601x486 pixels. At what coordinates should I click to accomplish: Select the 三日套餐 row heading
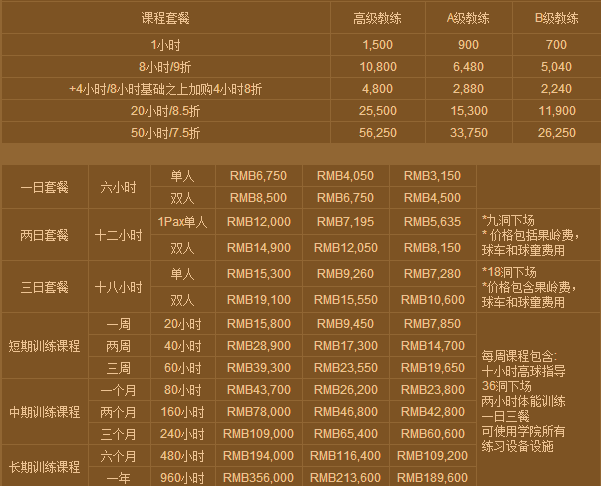(45, 286)
